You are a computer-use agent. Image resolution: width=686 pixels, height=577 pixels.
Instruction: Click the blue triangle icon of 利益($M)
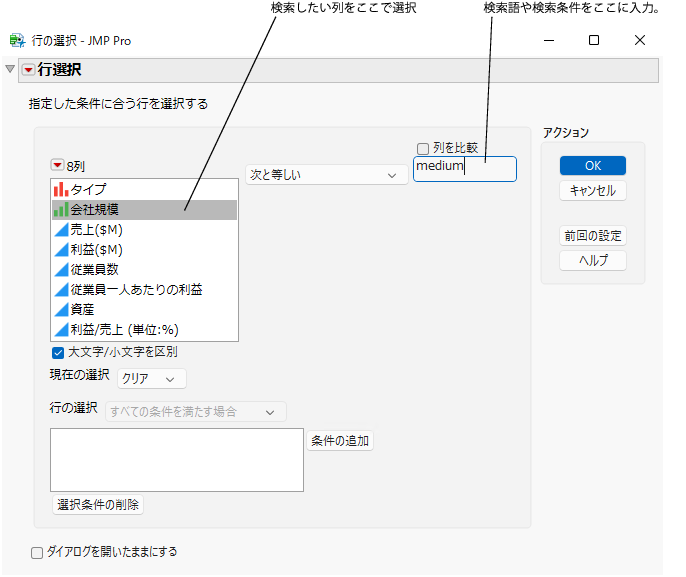point(61,250)
